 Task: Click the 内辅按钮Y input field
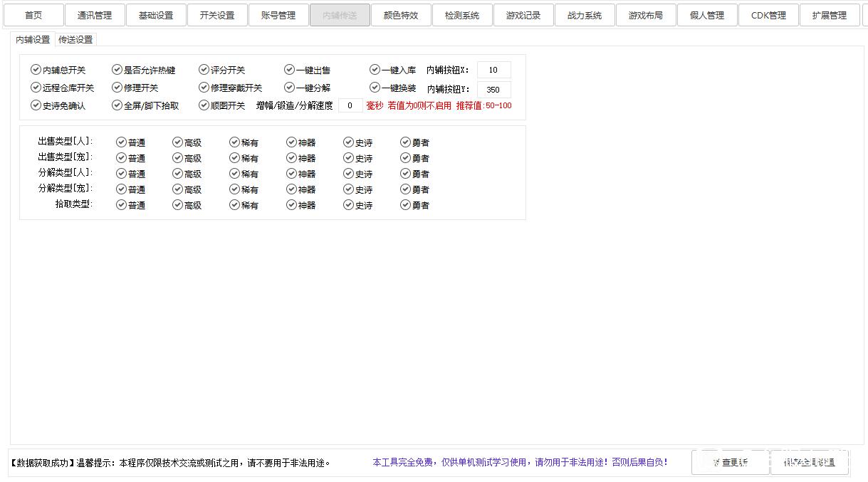[494, 90]
